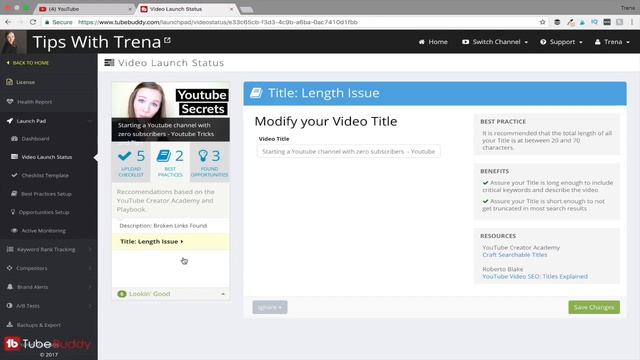Click the Dashboard icon in the sidebar

click(14, 139)
